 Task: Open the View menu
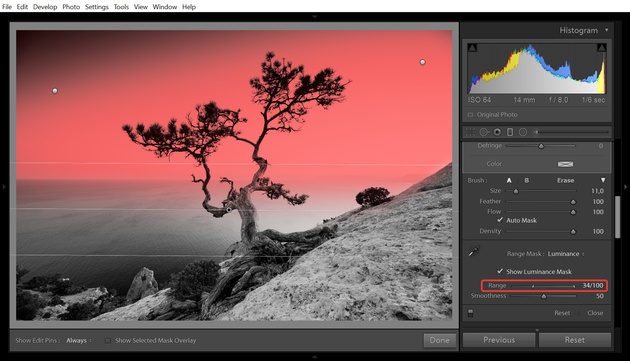(x=141, y=7)
